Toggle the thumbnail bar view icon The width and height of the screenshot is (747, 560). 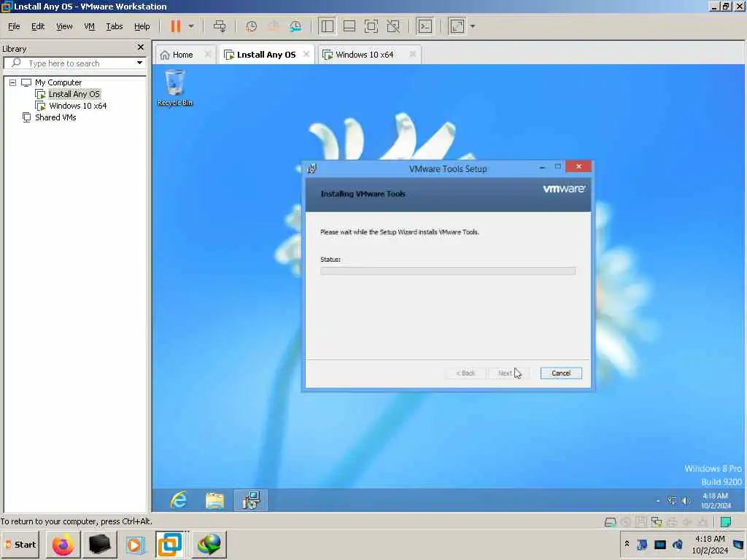click(349, 26)
